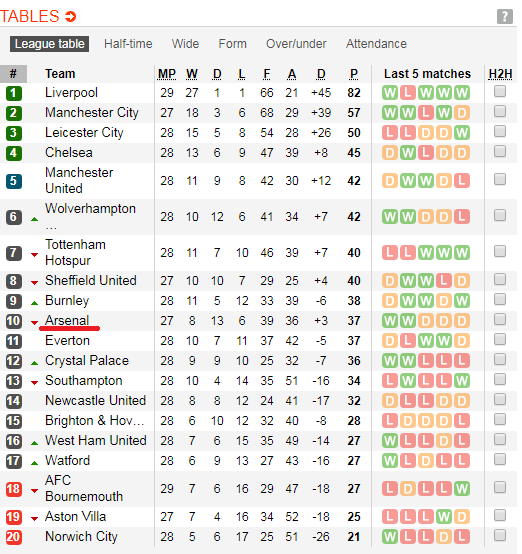Click Liverpool's position 1 badge
The height and width of the screenshot is (554, 522).
[14, 93]
